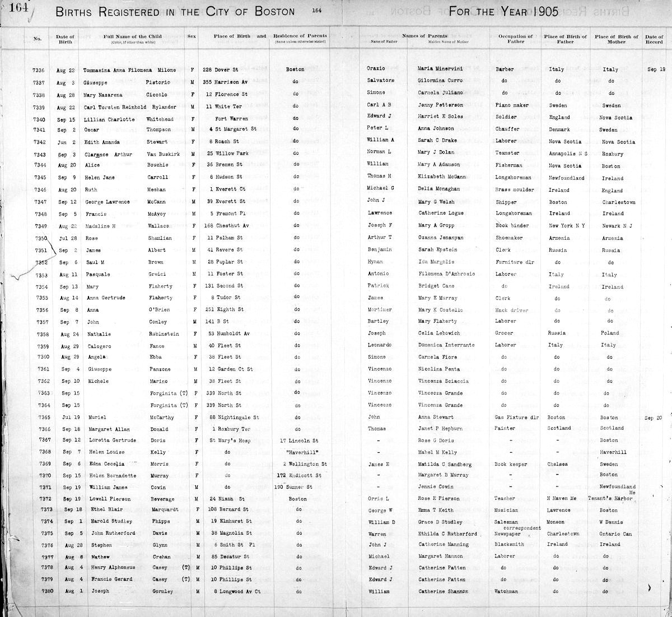Select the occupation 'Painter'
This screenshot has width=672, height=617.
(x=506, y=428)
